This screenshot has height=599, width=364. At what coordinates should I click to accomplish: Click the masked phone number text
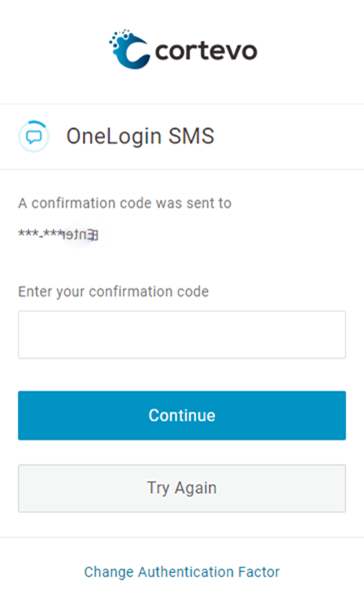(x=58, y=234)
